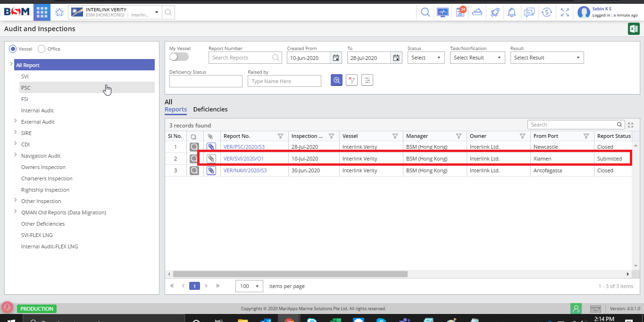644x322 pixels.
Task: Select the Office radio button
Action: coord(42,49)
